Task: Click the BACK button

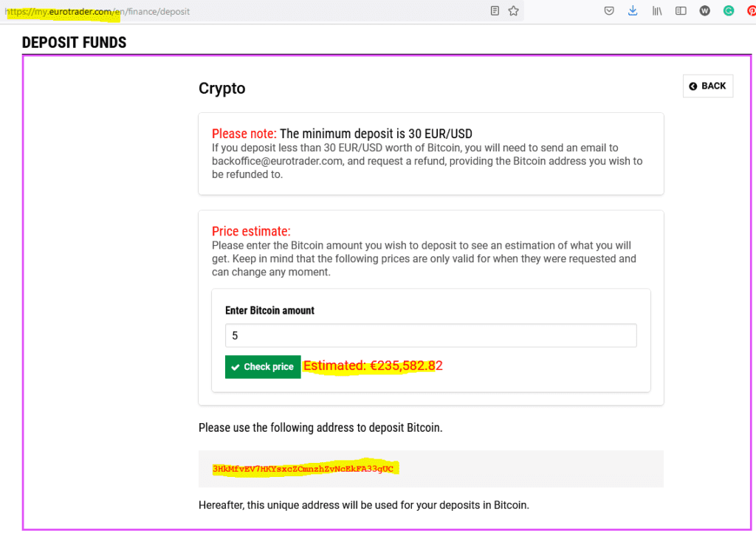Action: coord(708,86)
